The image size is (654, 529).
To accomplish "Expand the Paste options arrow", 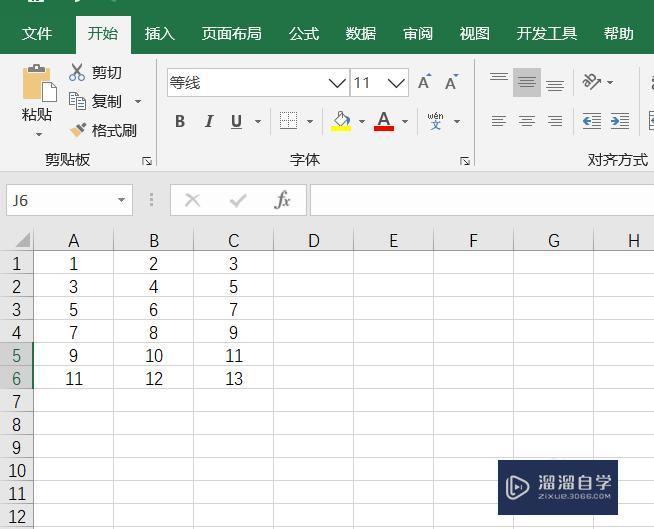I will point(39,134).
